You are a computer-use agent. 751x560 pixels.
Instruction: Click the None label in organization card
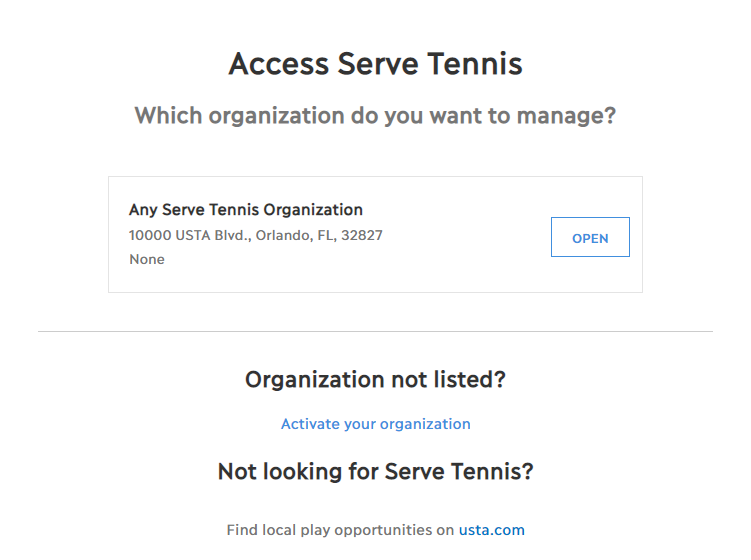coord(147,259)
